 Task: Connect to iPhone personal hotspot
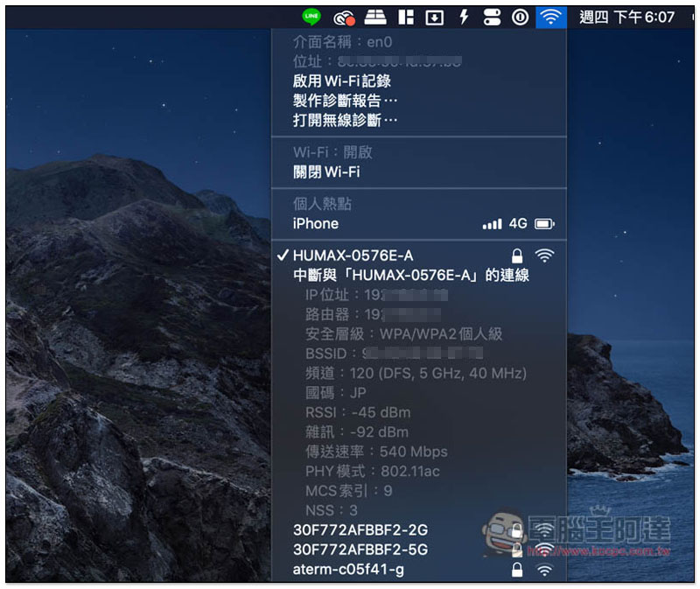(x=316, y=223)
